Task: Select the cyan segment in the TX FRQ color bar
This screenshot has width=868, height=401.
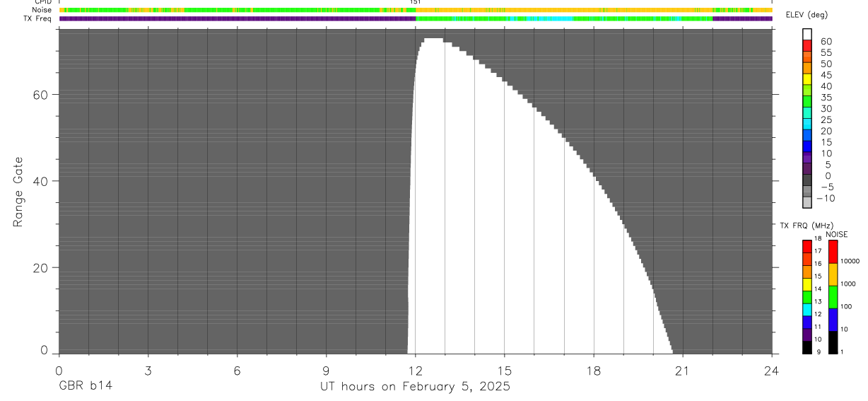Action: coord(807,310)
